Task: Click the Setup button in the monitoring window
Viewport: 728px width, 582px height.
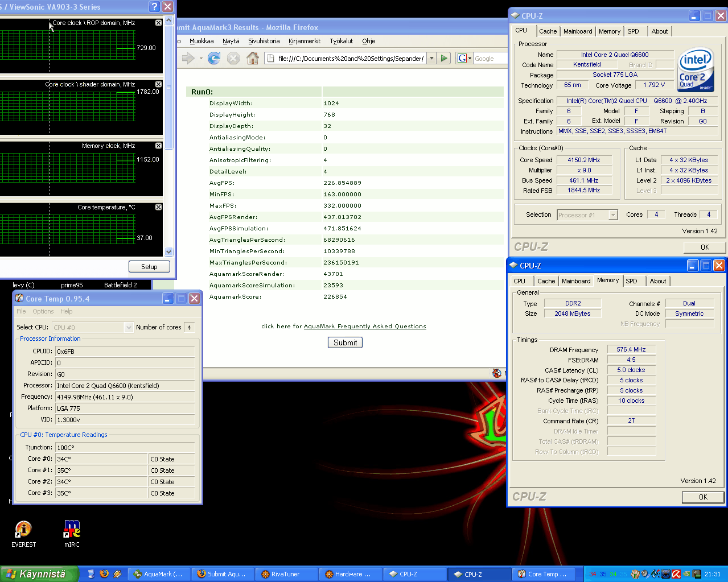Action: pyautogui.click(x=149, y=266)
